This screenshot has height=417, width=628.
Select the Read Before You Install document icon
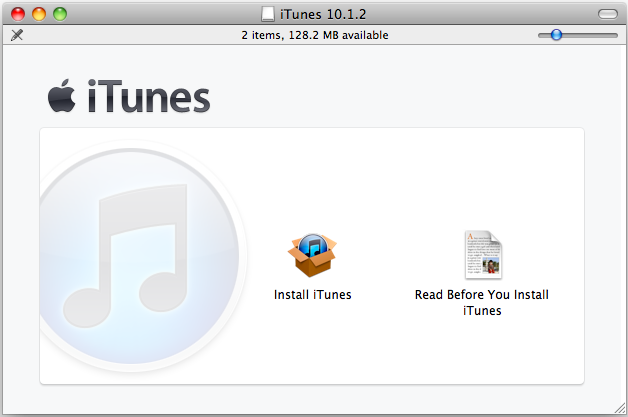click(483, 255)
